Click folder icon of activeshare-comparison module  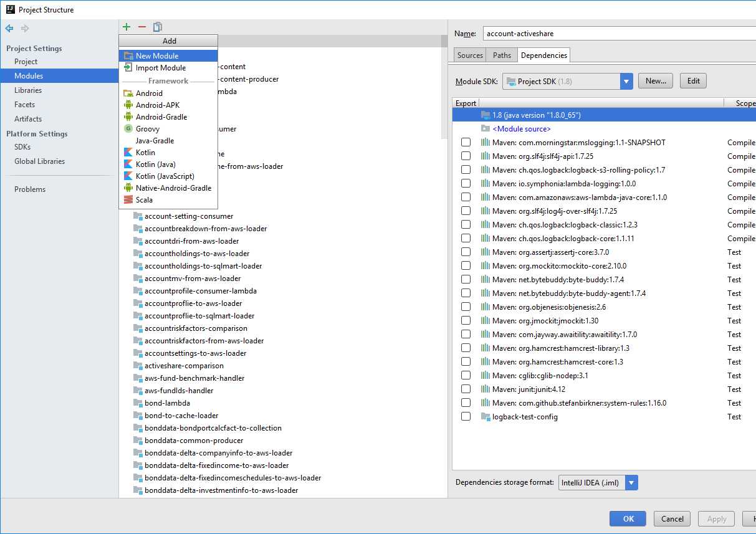[138, 366]
